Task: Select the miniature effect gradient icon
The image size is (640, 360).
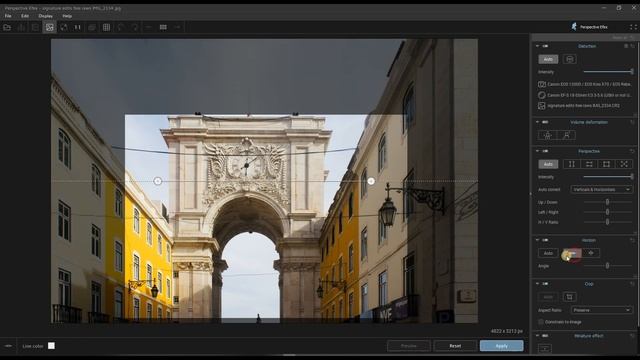Action: coord(545,348)
